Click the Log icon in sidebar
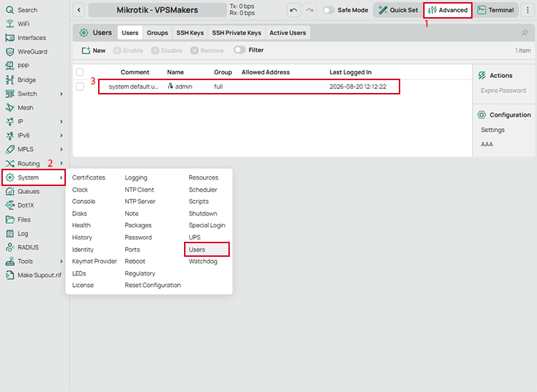This screenshot has height=392, width=537. (10, 233)
